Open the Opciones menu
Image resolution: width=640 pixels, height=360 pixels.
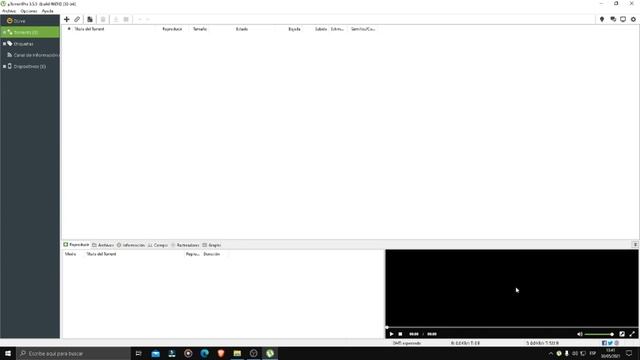click(x=29, y=11)
